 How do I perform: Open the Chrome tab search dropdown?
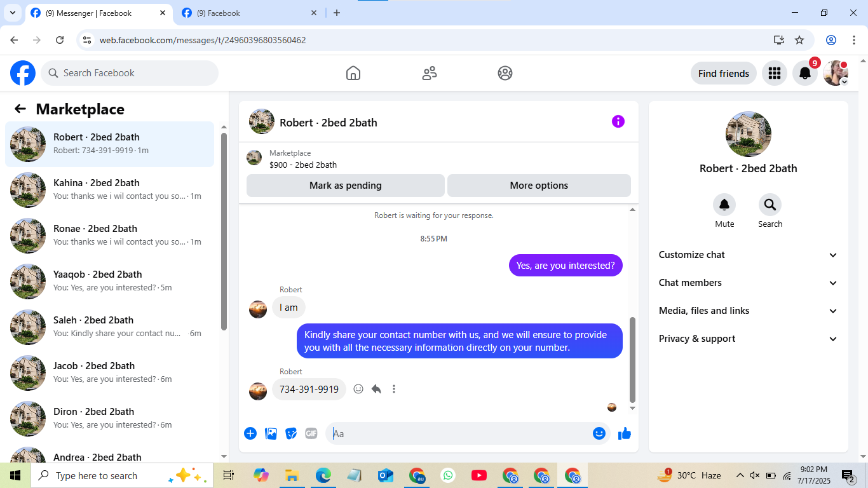pos(12,13)
